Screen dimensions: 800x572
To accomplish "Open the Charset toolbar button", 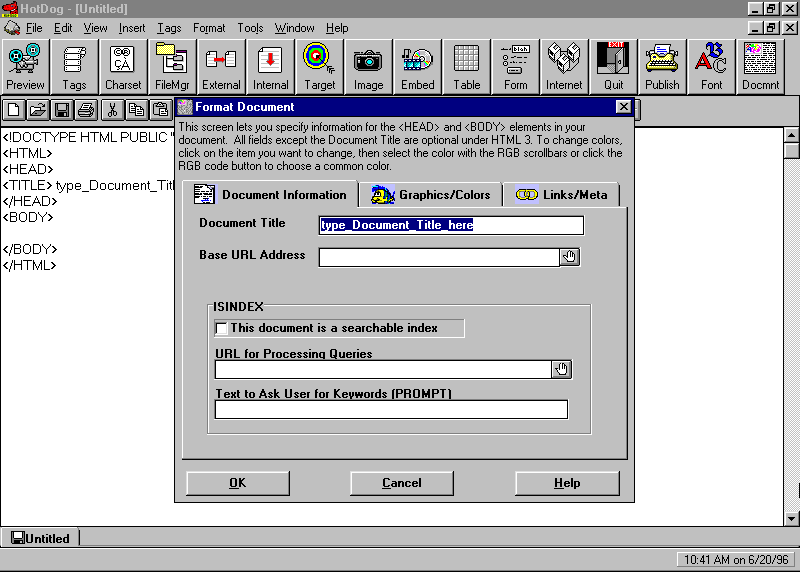I will pos(123,67).
